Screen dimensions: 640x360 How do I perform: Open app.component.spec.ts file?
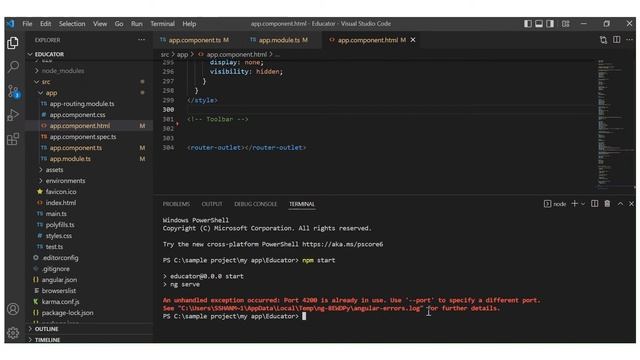[89, 137]
